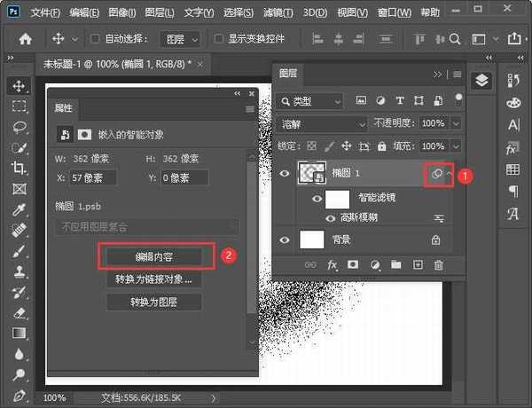Create new adjustment layer icon

(375, 265)
